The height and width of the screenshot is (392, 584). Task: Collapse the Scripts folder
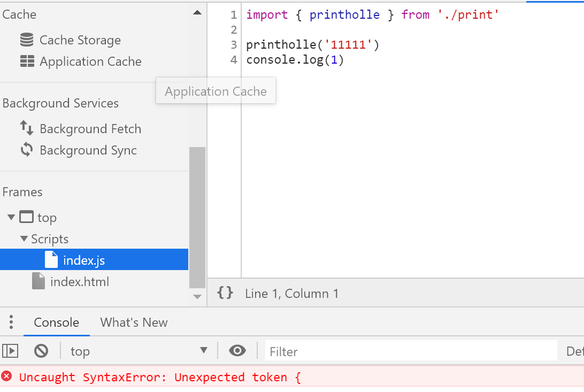click(x=24, y=239)
